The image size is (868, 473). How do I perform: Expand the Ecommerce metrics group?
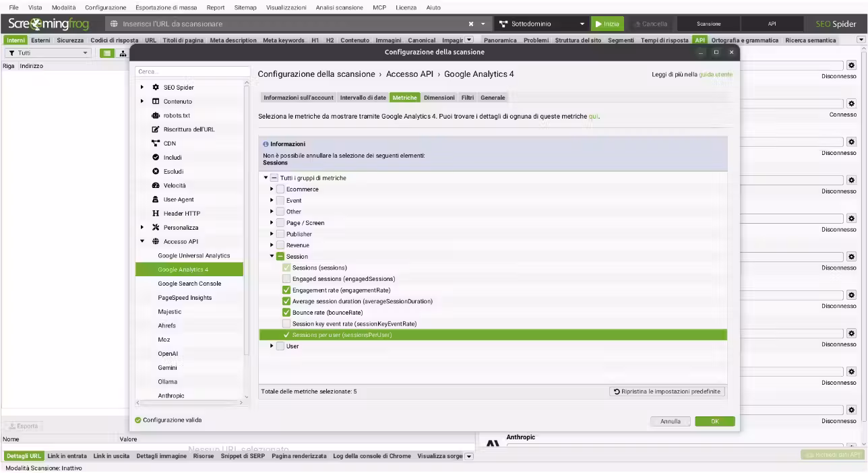[272, 189]
